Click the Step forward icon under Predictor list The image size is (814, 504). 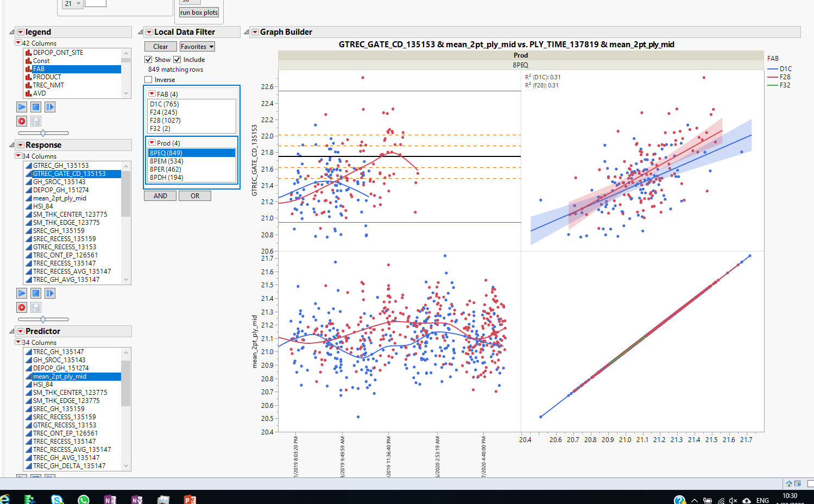49,477
